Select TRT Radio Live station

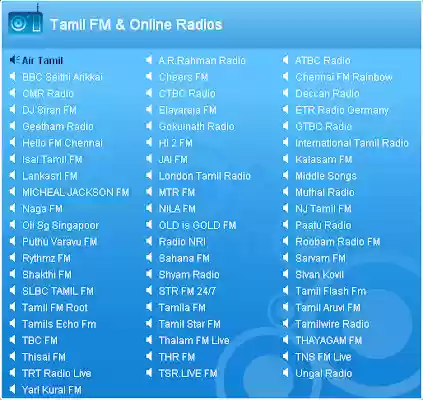57,373
